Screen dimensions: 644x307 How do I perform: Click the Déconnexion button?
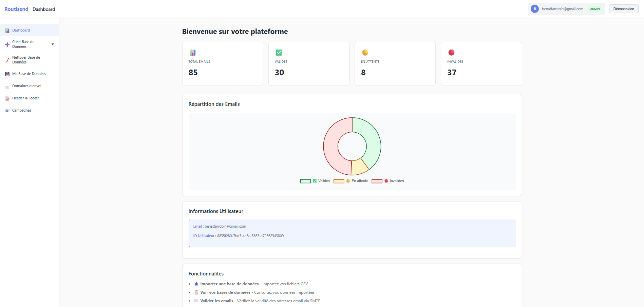[x=623, y=8]
